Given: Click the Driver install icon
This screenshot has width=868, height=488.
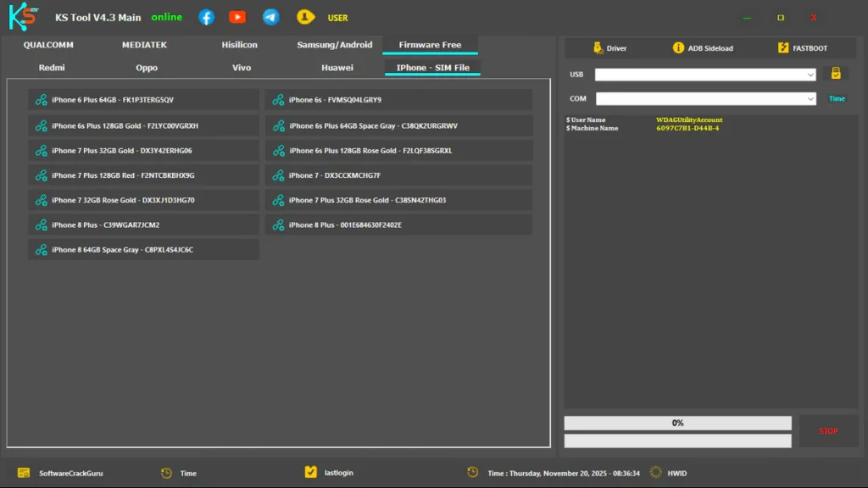Looking at the screenshot, I should [x=598, y=48].
